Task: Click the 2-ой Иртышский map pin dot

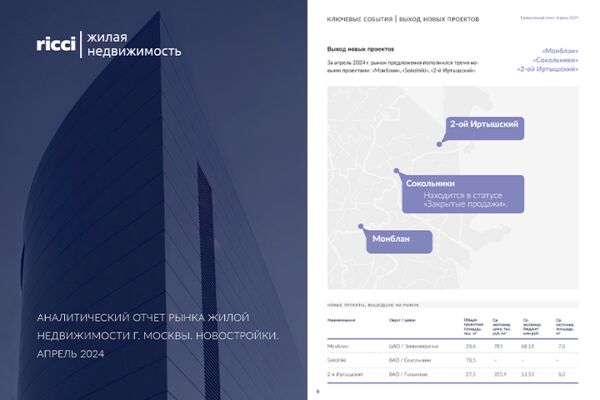Action: 439,144
